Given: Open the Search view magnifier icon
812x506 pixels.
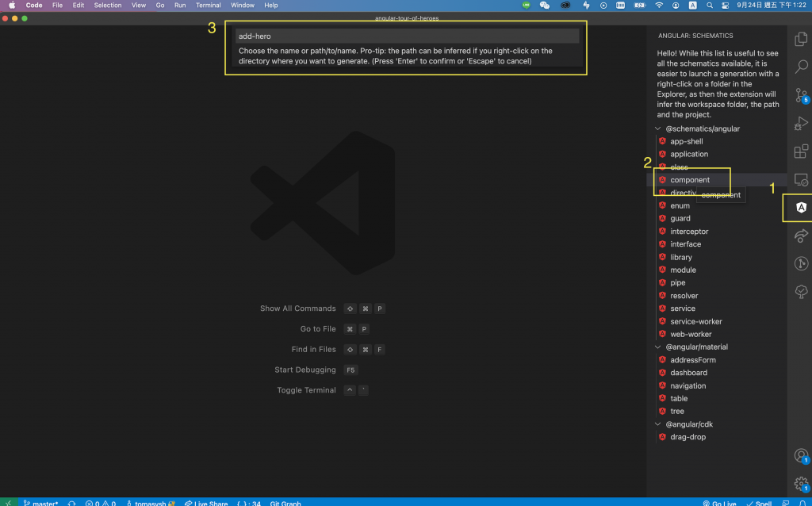Looking at the screenshot, I should tap(801, 67).
